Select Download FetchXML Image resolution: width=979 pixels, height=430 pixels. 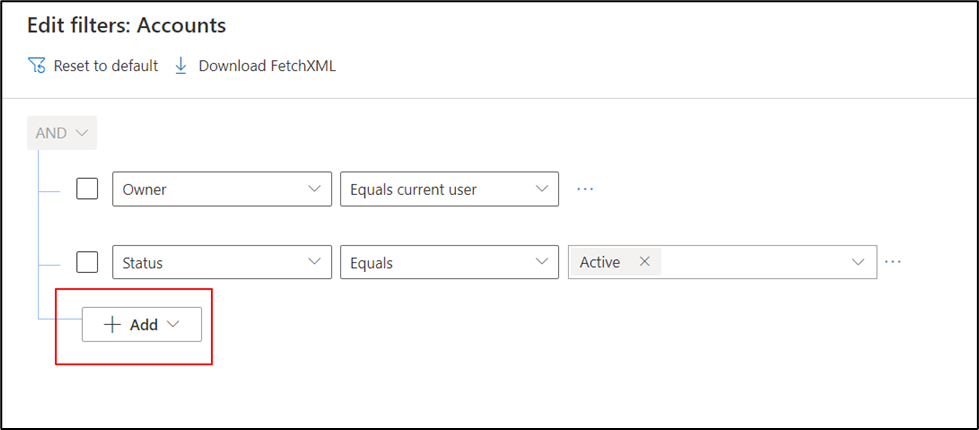[x=267, y=66]
